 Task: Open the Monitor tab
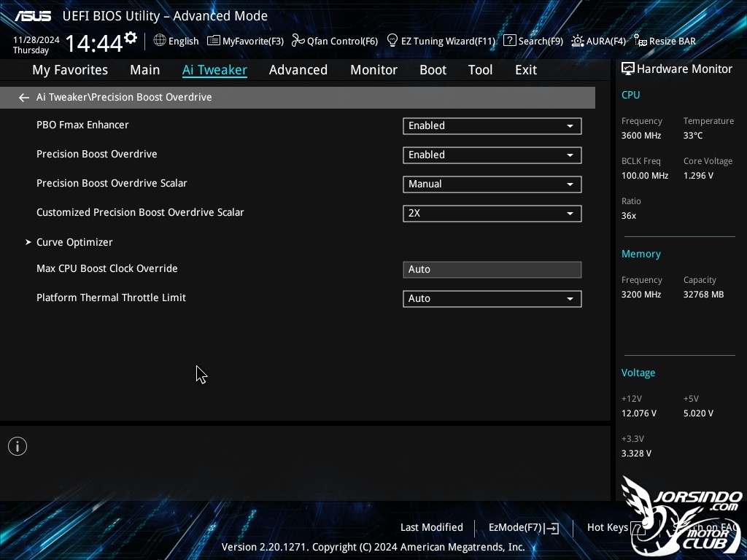(374, 70)
